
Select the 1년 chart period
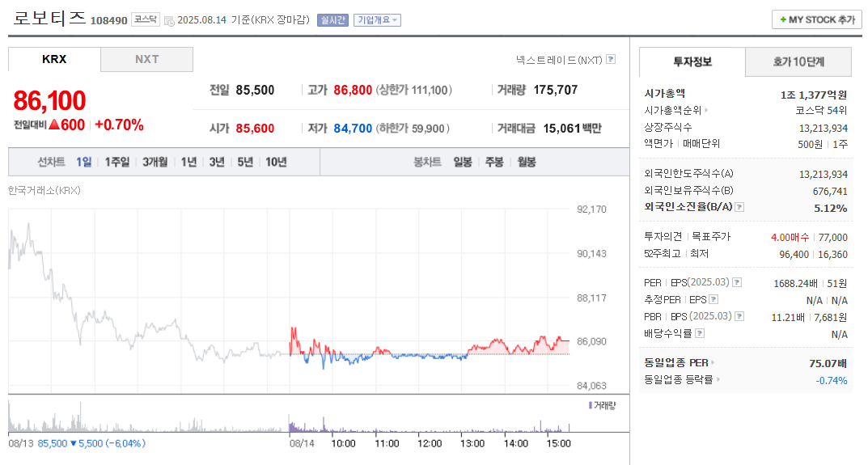coord(188,163)
